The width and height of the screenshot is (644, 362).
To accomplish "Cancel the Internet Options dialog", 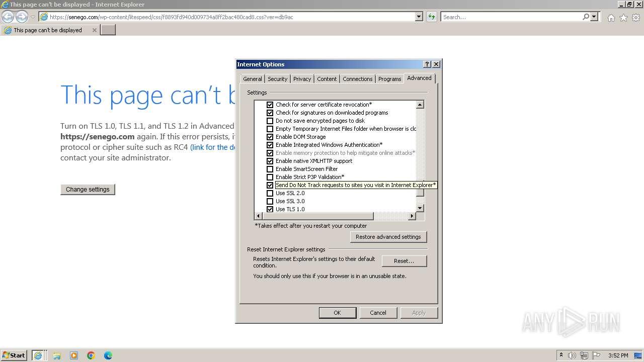I will pyautogui.click(x=378, y=313).
